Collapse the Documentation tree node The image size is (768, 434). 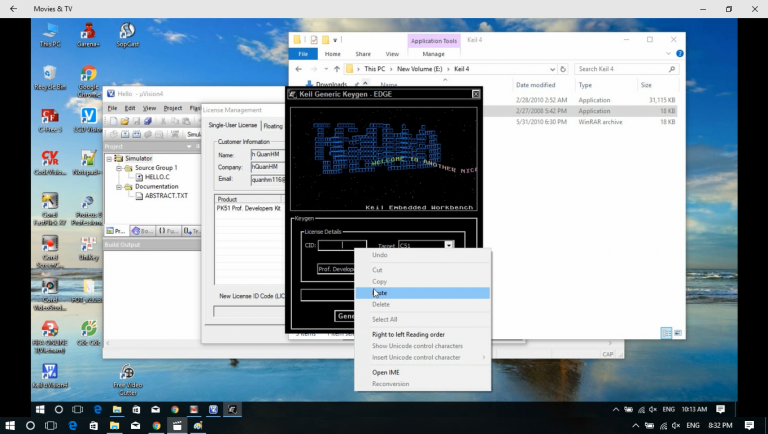(118, 186)
